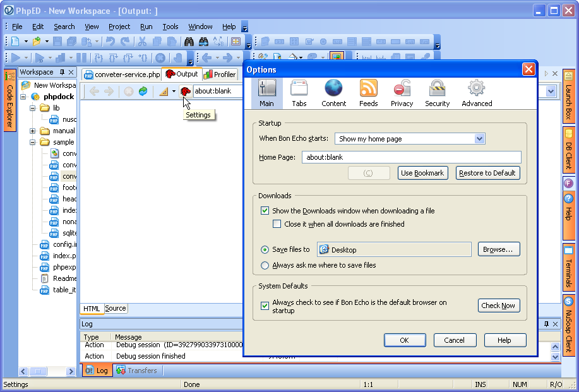
Task: Open the Tabs options panel
Action: pyautogui.click(x=299, y=93)
